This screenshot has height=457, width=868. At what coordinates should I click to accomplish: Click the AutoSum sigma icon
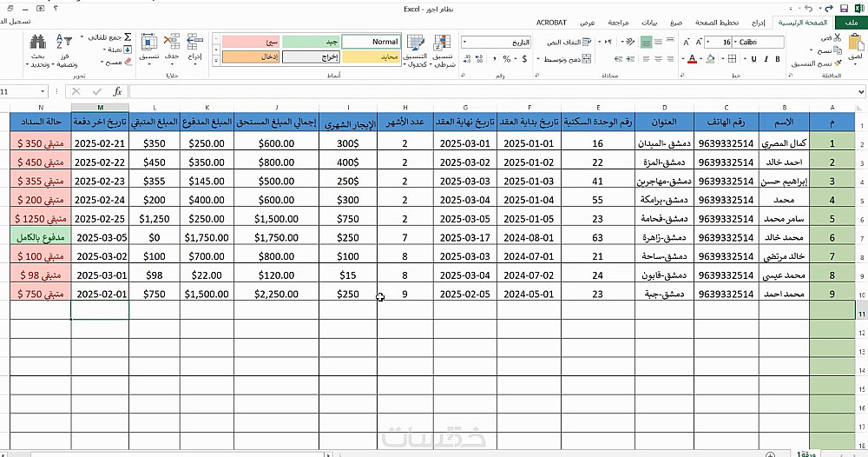pyautogui.click(x=128, y=37)
